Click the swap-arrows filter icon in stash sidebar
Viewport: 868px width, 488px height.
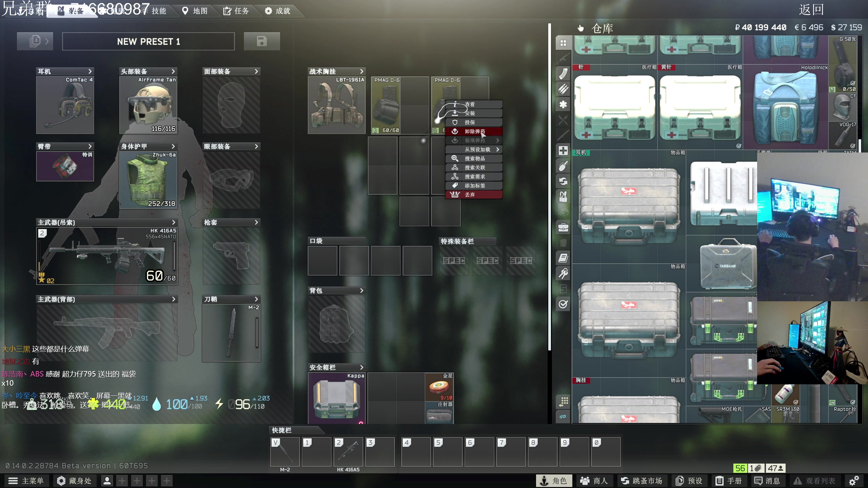[563, 181]
